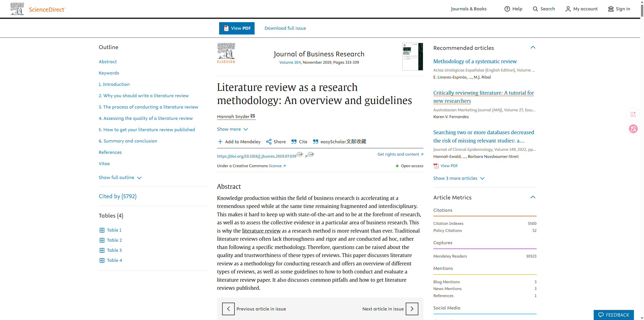Open Journals & Books menu item
644x320 pixels.
pos(468,9)
